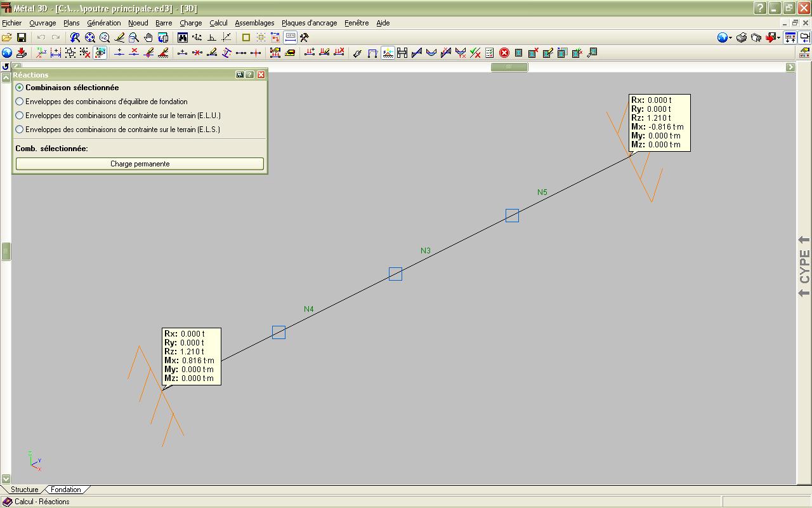Switch to the Fondation tab
This screenshot has height=508, width=812.
coord(66,490)
